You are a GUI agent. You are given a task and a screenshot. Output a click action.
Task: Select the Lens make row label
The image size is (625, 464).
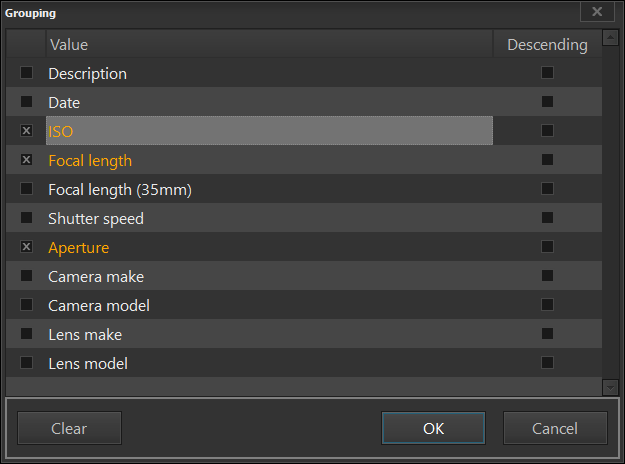[85, 334]
